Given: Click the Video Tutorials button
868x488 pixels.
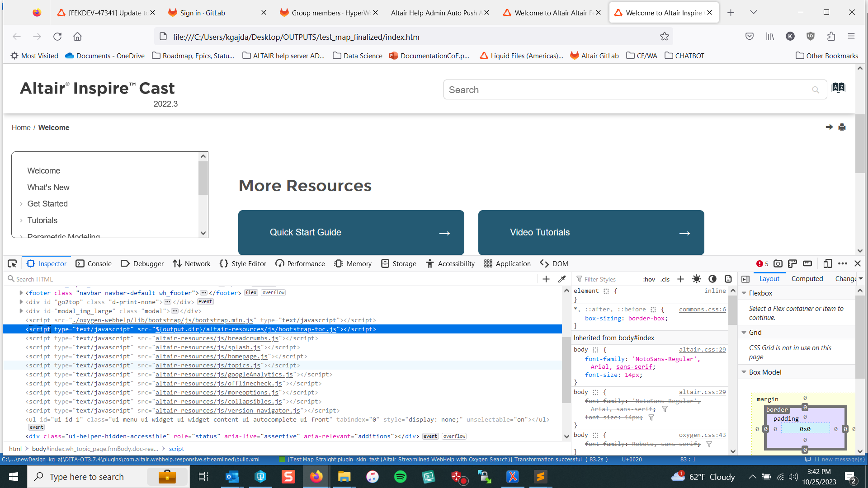Looking at the screenshot, I should coord(591,232).
